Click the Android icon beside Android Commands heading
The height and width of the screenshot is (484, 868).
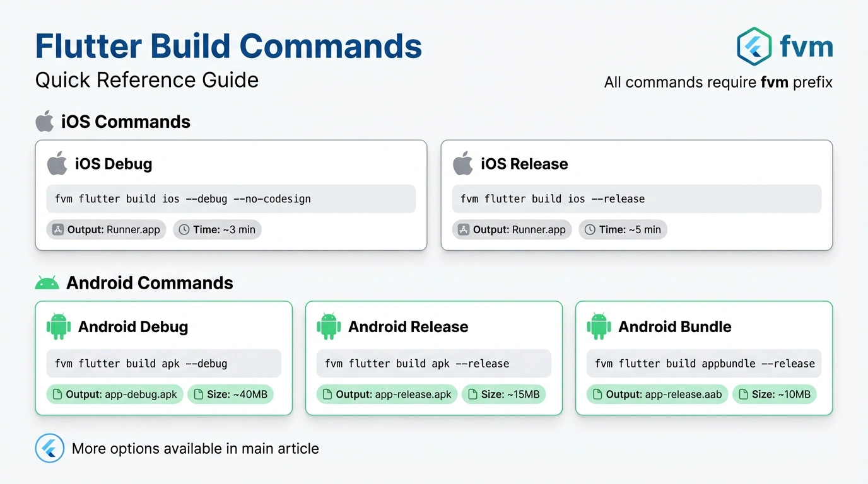[x=47, y=283]
